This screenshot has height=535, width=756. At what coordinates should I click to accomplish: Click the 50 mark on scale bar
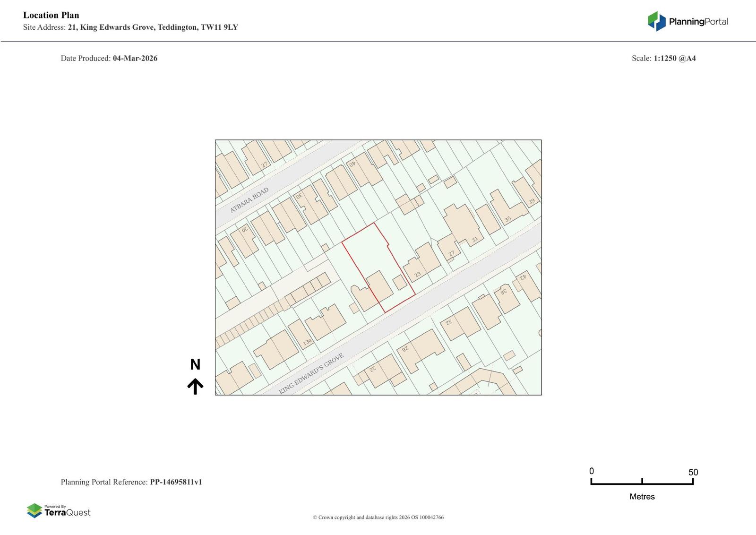pos(693,472)
